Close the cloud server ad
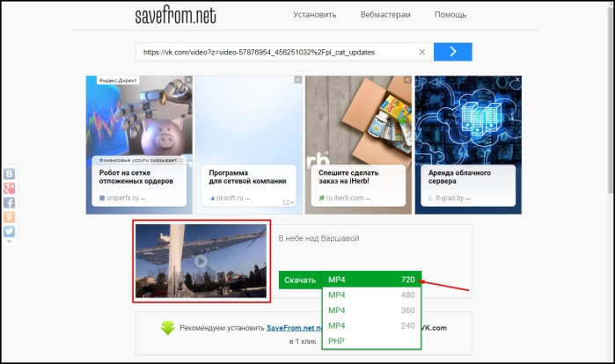615x364 pixels. point(517,80)
